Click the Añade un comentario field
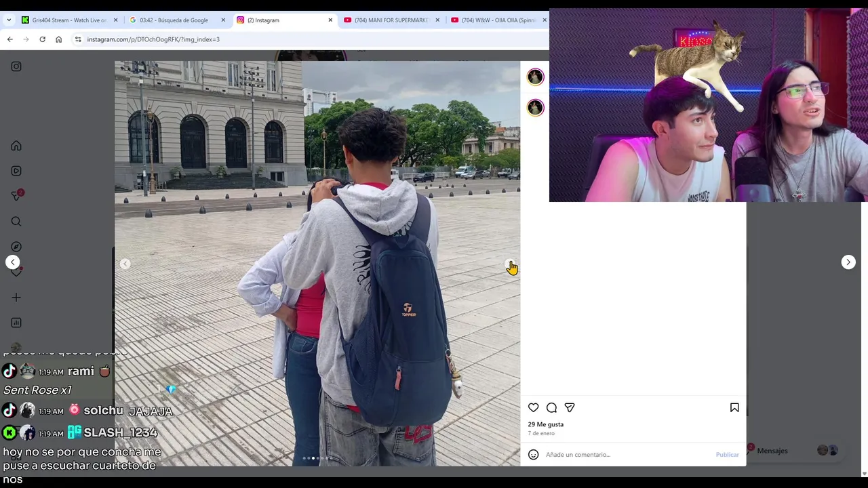868x488 pixels. pos(627,455)
